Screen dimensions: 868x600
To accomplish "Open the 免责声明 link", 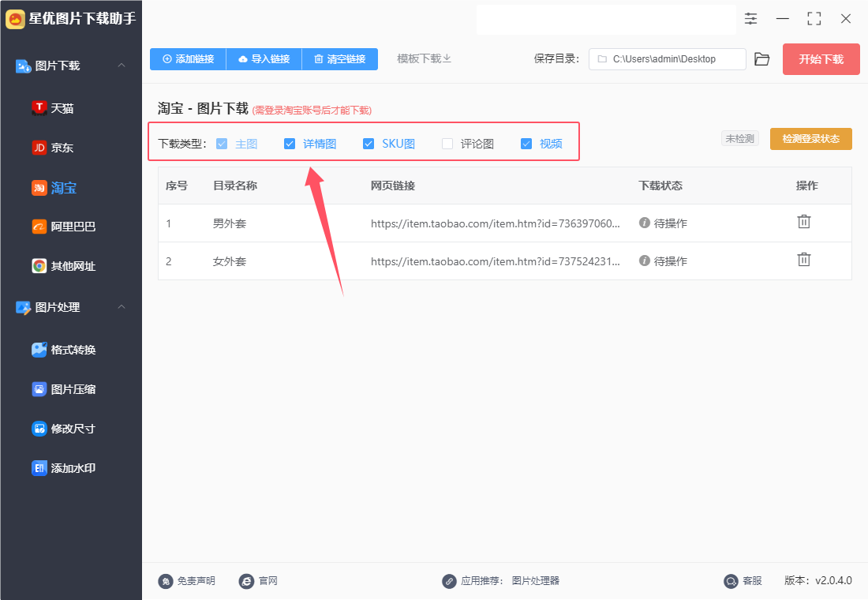I will [x=186, y=580].
